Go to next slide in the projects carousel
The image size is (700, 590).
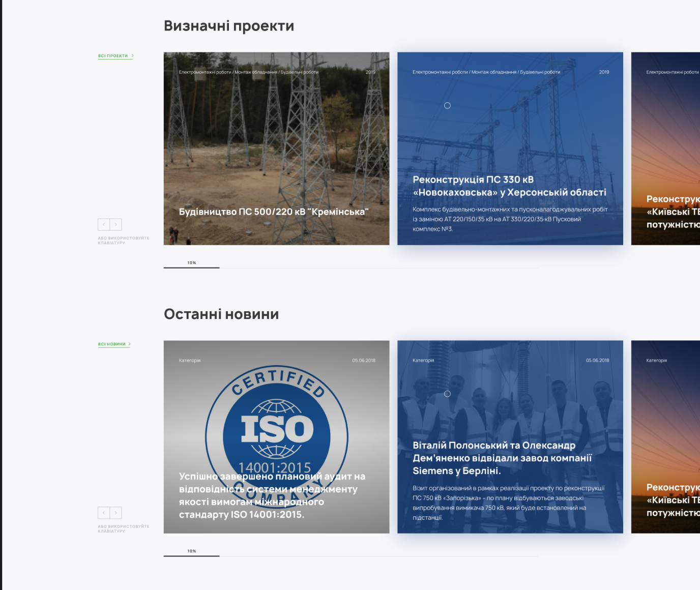116,224
